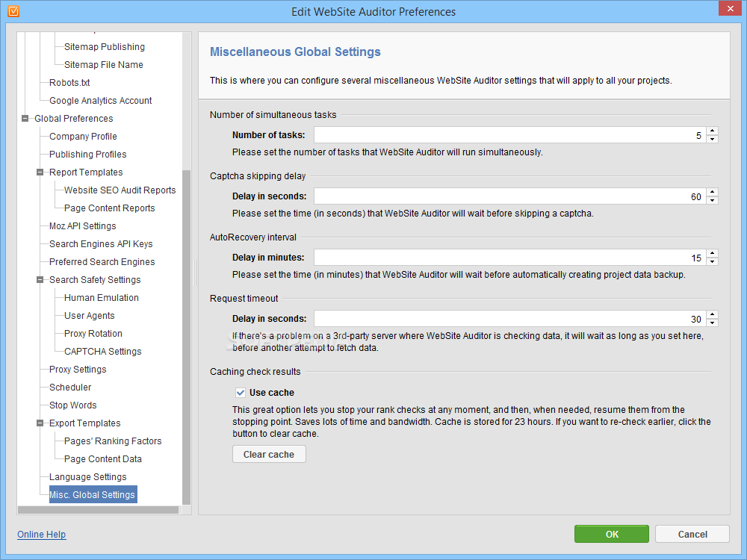This screenshot has height=560, width=747.
Task: Focus the Captcha Delay in seconds field
Action: pyautogui.click(x=509, y=196)
